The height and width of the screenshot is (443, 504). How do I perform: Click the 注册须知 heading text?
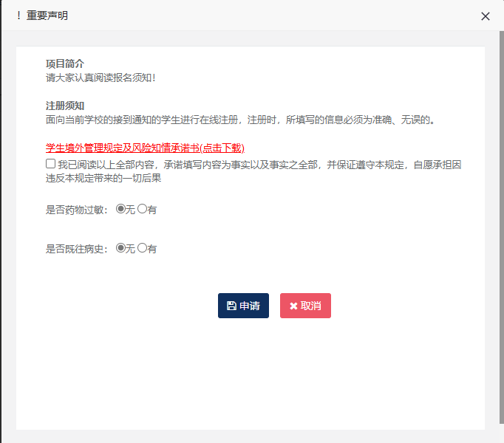tap(65, 106)
